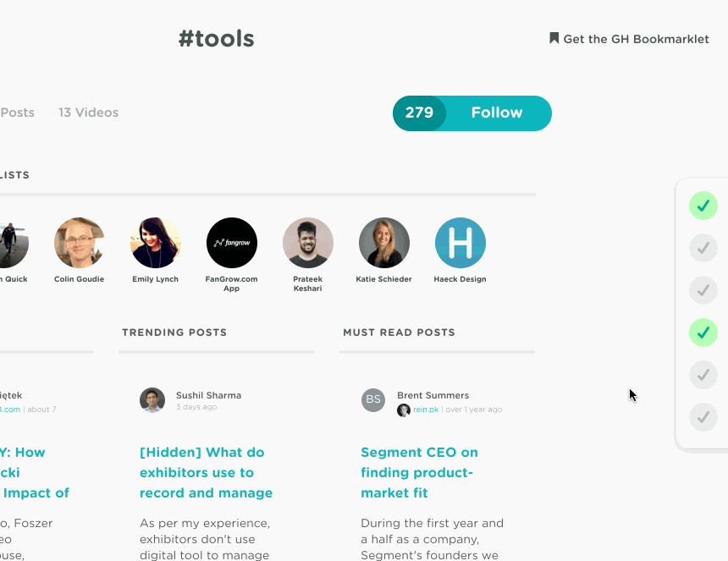Toggle the fourth green checkmark

coord(703,333)
